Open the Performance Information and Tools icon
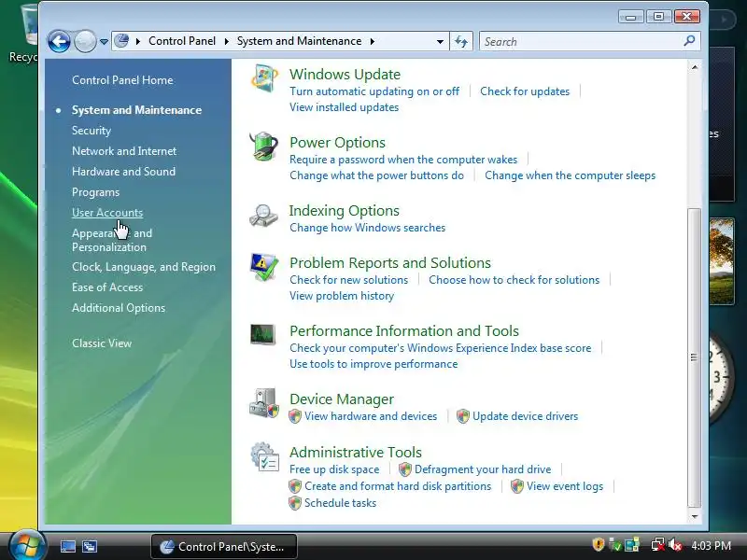 pyautogui.click(x=263, y=334)
